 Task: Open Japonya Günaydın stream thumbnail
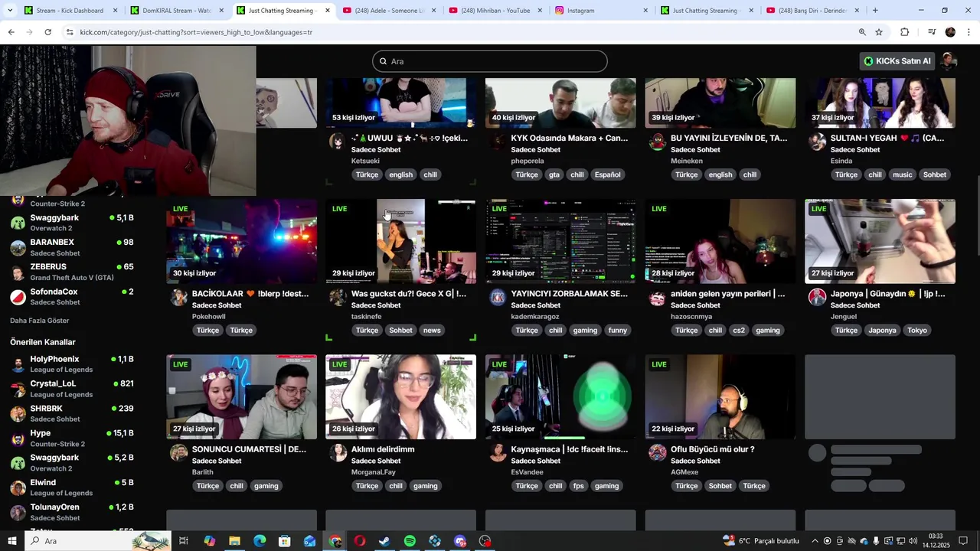[880, 242]
